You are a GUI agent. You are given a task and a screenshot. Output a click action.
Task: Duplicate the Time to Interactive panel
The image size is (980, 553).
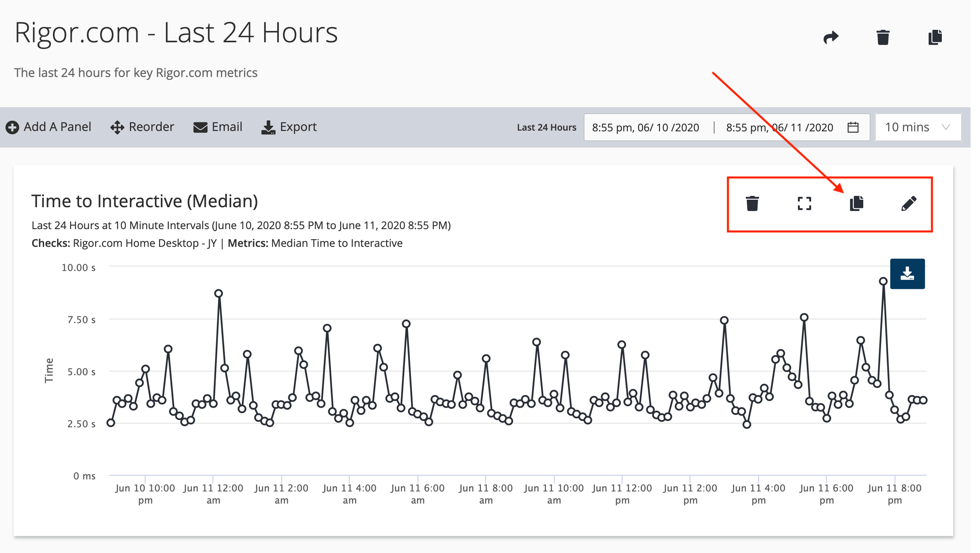pyautogui.click(x=856, y=203)
